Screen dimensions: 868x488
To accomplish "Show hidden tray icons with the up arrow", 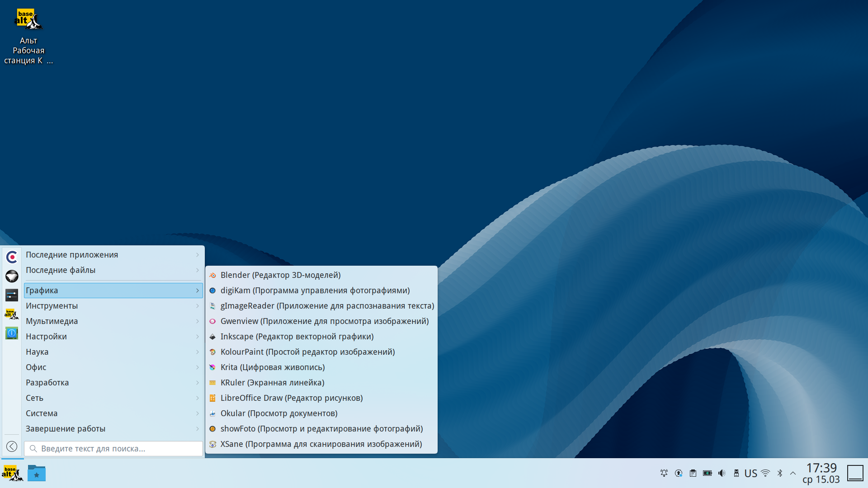I will click(x=793, y=473).
